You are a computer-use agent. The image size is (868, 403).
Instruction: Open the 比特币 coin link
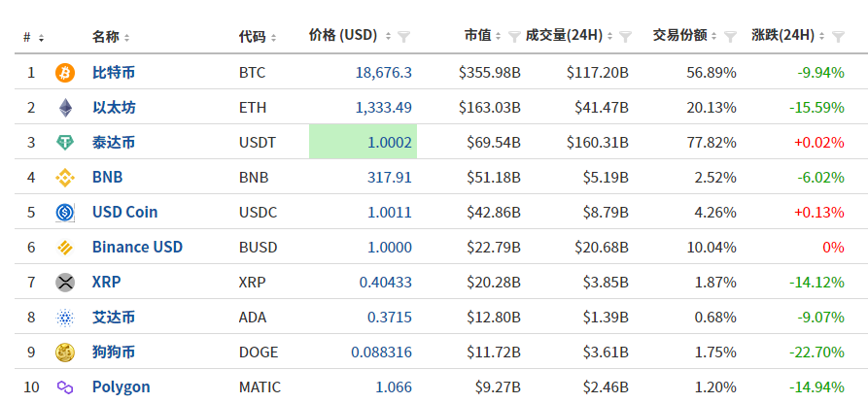point(114,73)
